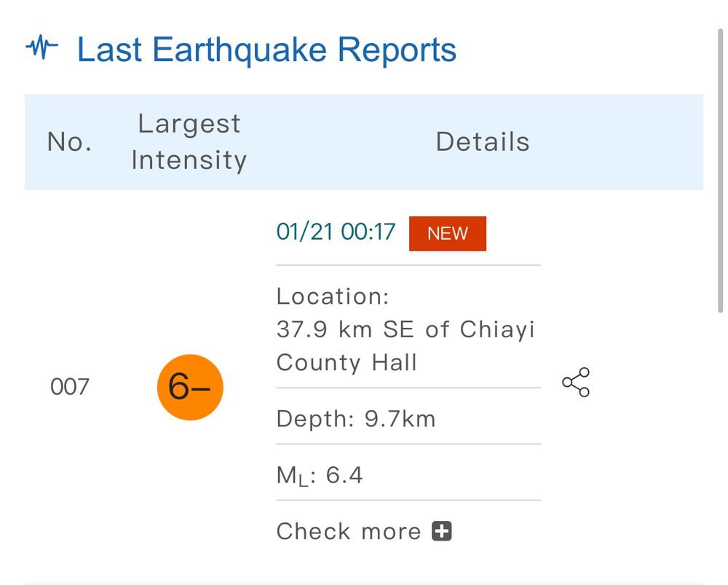Click the vertical scrollbar thumb
The image size is (728, 585).
[x=720, y=171]
